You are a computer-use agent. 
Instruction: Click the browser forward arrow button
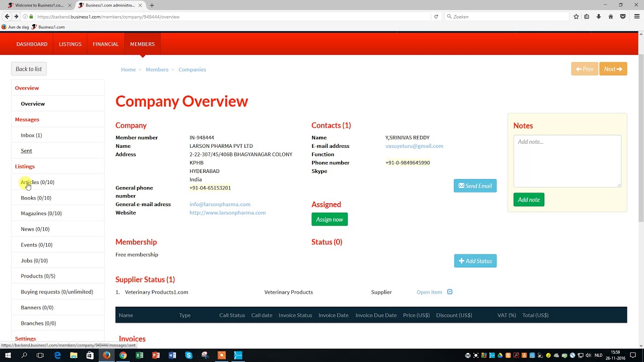pyautogui.click(x=16, y=17)
